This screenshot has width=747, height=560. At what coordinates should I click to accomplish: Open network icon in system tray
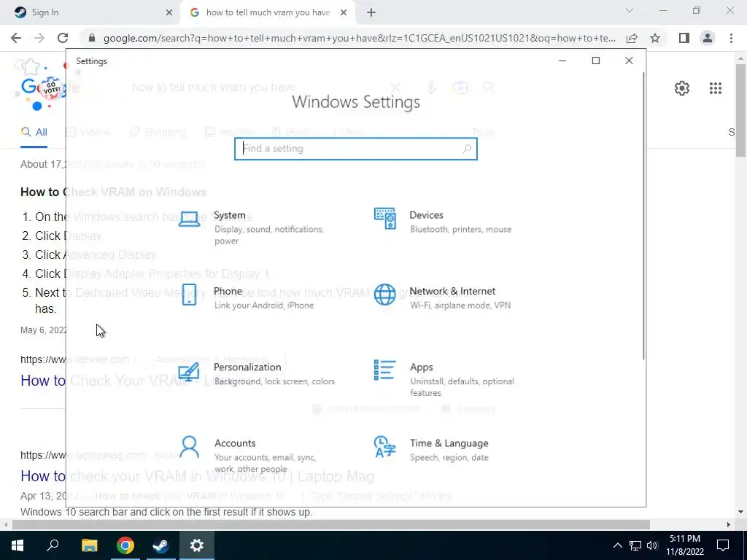pyautogui.click(x=635, y=545)
